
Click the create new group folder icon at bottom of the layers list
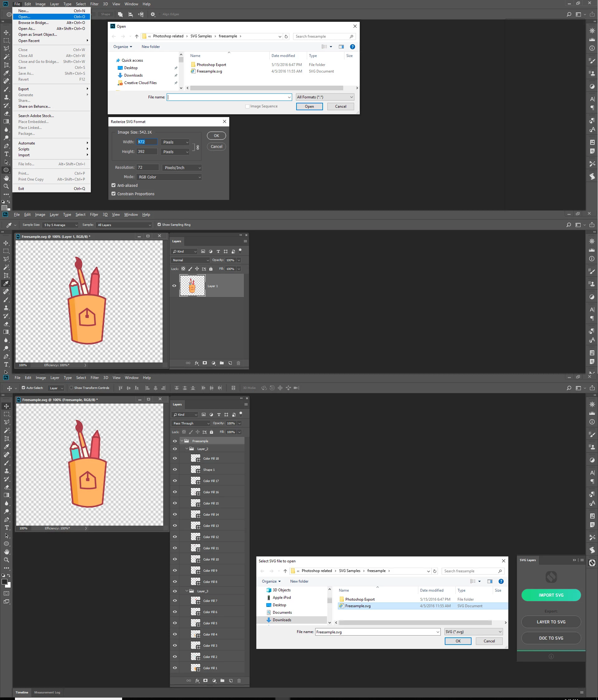point(222,680)
